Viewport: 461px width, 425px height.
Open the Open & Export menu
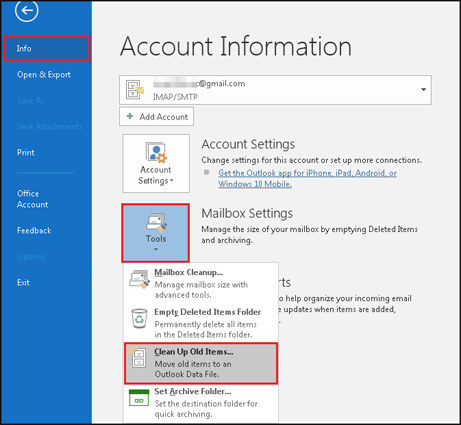[x=44, y=75]
